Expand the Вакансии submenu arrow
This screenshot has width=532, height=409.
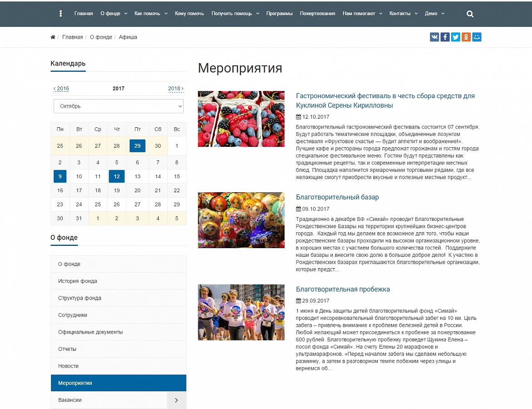pyautogui.click(x=176, y=400)
